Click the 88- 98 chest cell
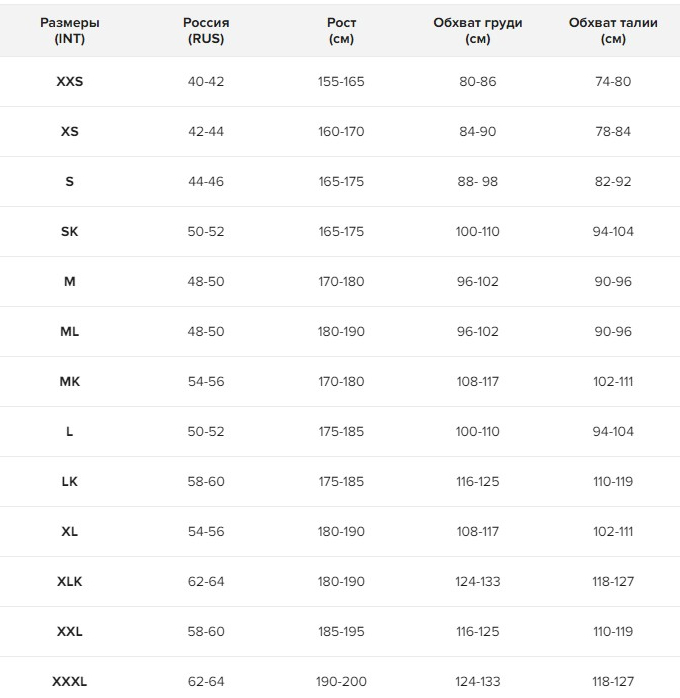This screenshot has width=680, height=698. pyautogui.click(x=478, y=182)
